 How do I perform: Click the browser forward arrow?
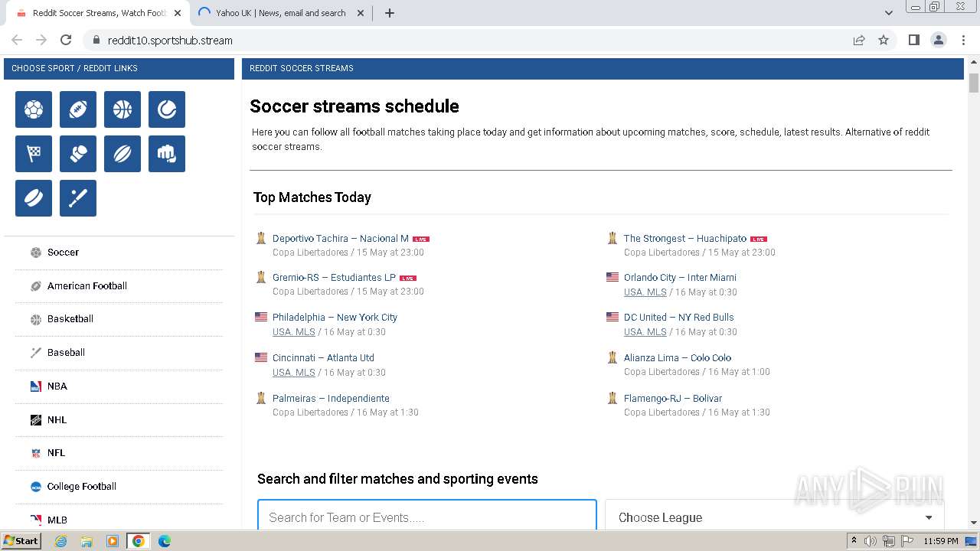[x=41, y=40]
